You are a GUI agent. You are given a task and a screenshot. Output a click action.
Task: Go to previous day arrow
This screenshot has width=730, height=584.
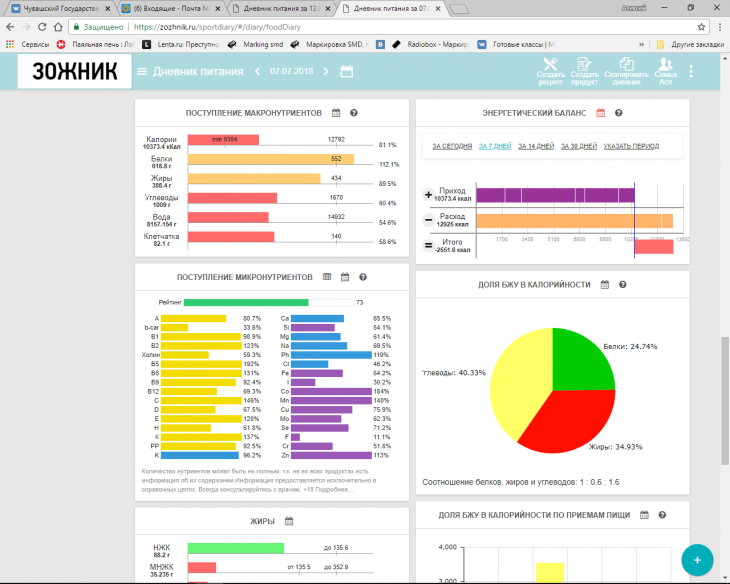pos(257,71)
